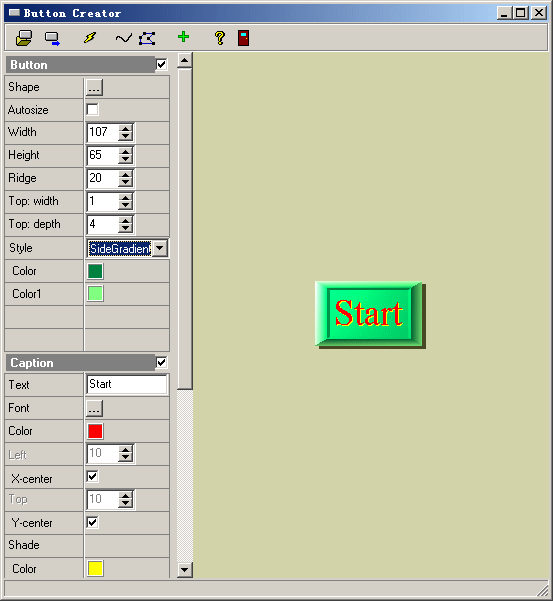
Task: Open help with the question mark icon
Action: (x=220, y=38)
